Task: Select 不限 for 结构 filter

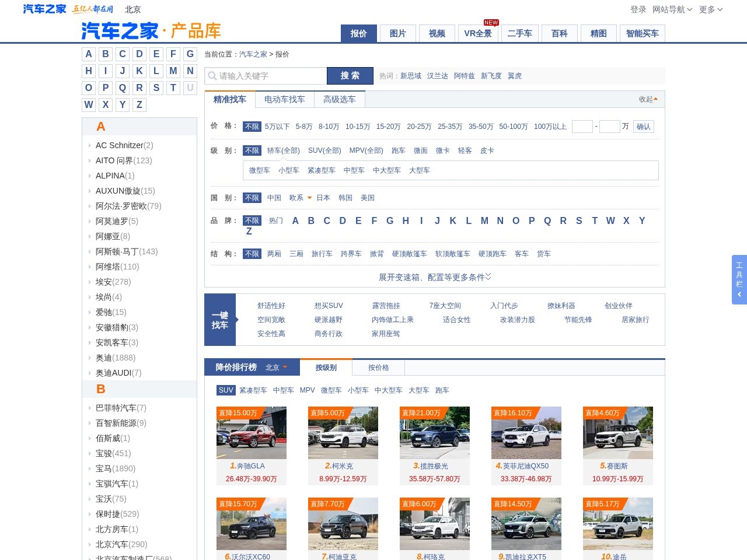Action: point(252,254)
